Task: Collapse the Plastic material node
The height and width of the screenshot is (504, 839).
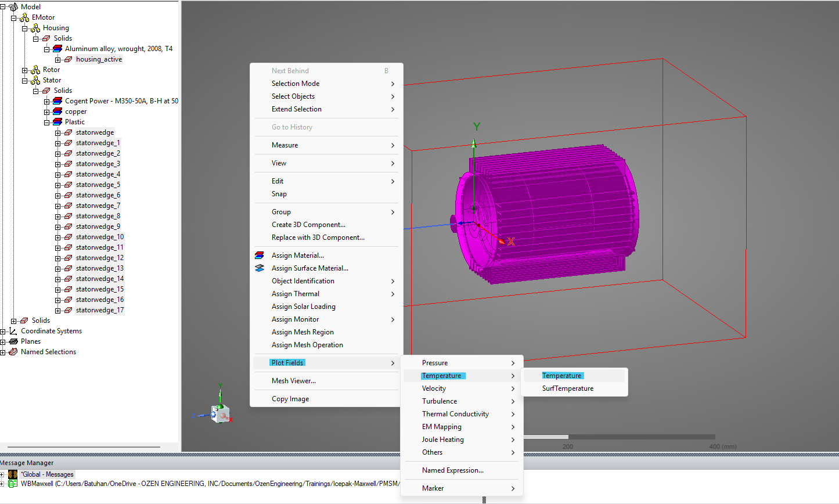Action: pyautogui.click(x=46, y=122)
